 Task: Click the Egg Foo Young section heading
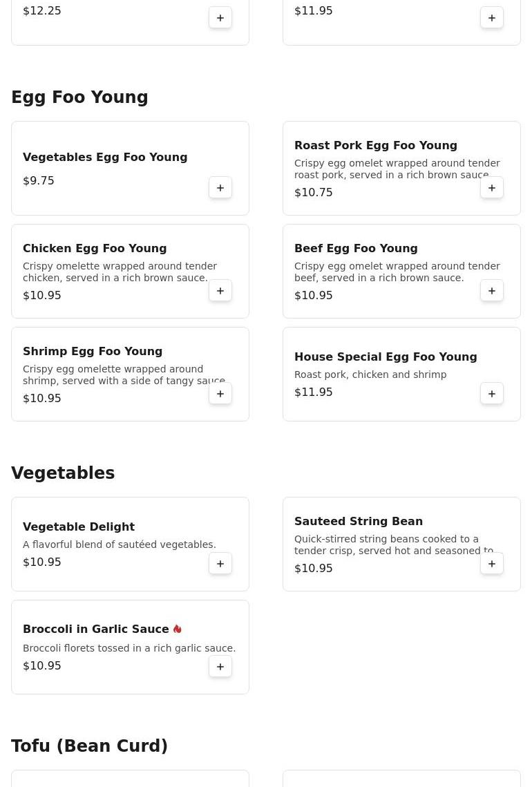tap(79, 97)
